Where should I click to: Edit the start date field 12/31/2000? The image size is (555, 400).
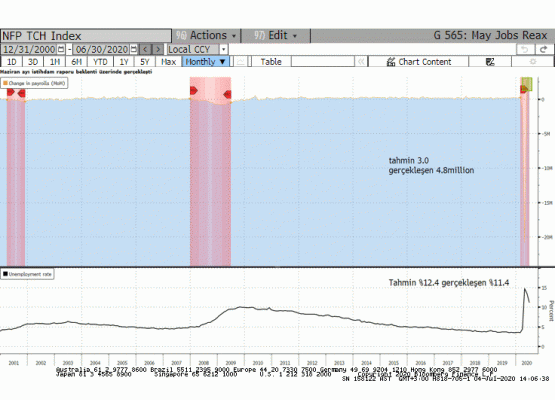[29, 49]
